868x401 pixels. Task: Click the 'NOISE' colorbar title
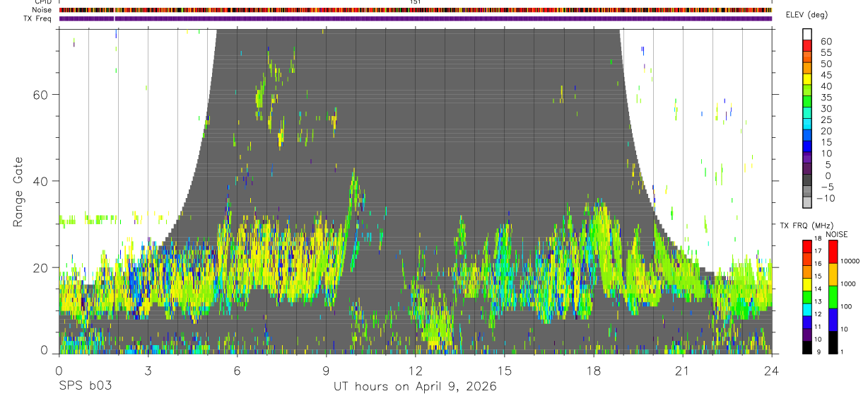836,234
